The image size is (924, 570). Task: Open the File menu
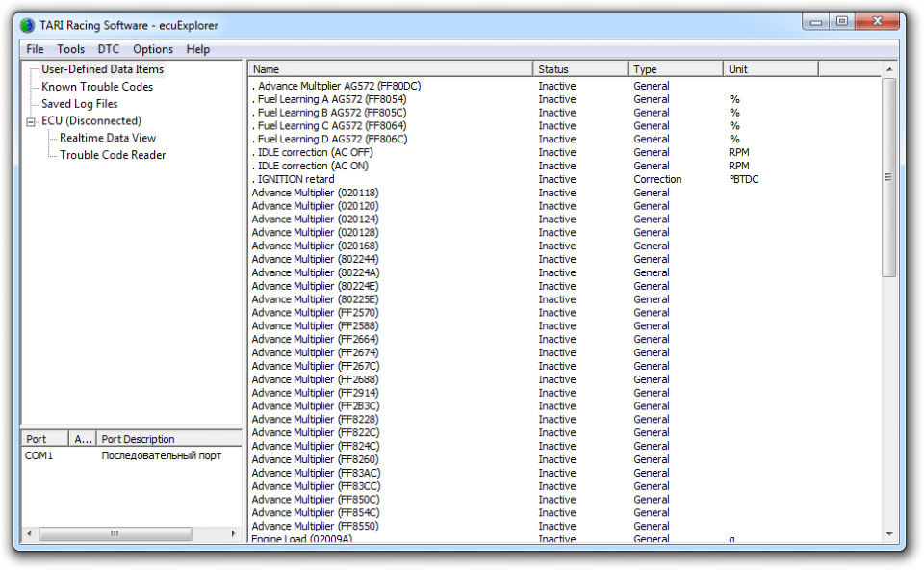[x=35, y=49]
